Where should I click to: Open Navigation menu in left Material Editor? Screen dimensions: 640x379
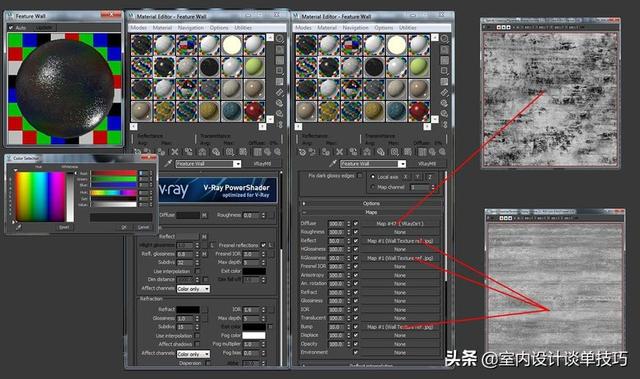(x=191, y=28)
